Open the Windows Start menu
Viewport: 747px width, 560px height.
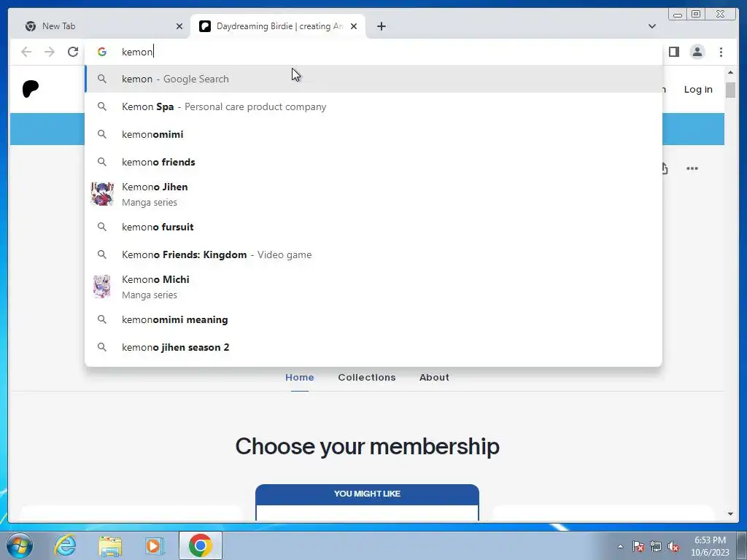pos(20,545)
